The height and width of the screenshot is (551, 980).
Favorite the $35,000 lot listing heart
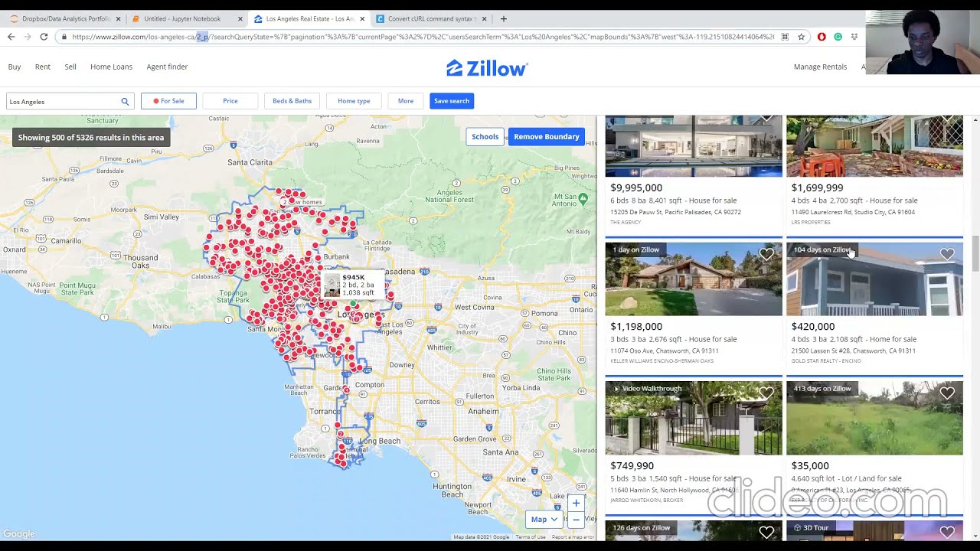pyautogui.click(x=947, y=393)
